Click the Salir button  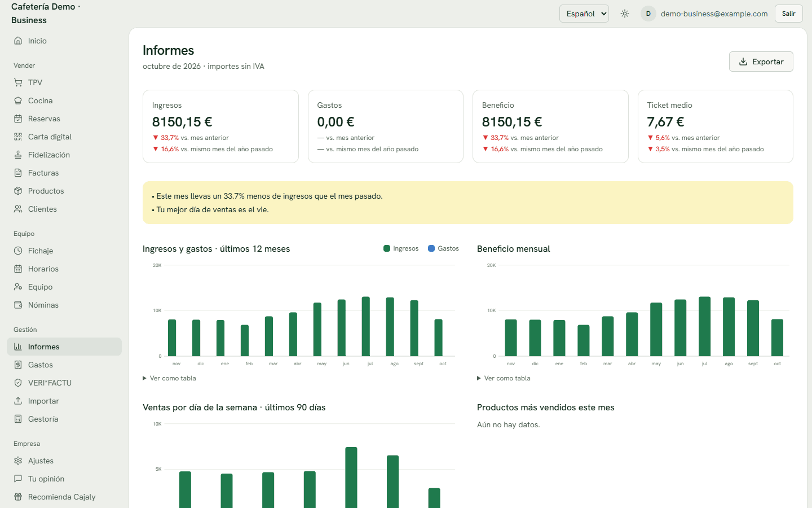click(x=789, y=14)
